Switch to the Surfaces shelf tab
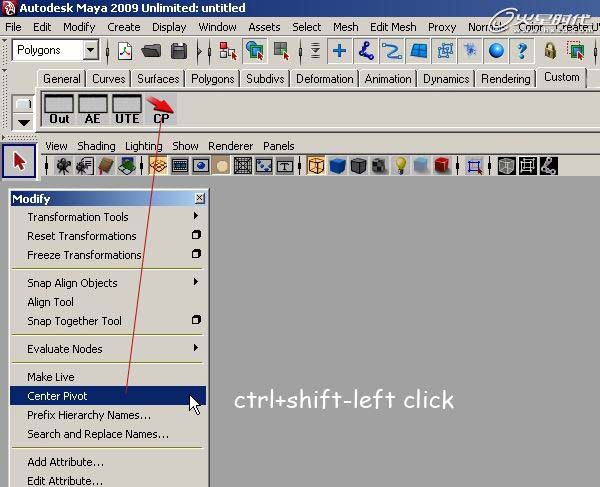Image resolution: width=600 pixels, height=487 pixels. point(158,79)
